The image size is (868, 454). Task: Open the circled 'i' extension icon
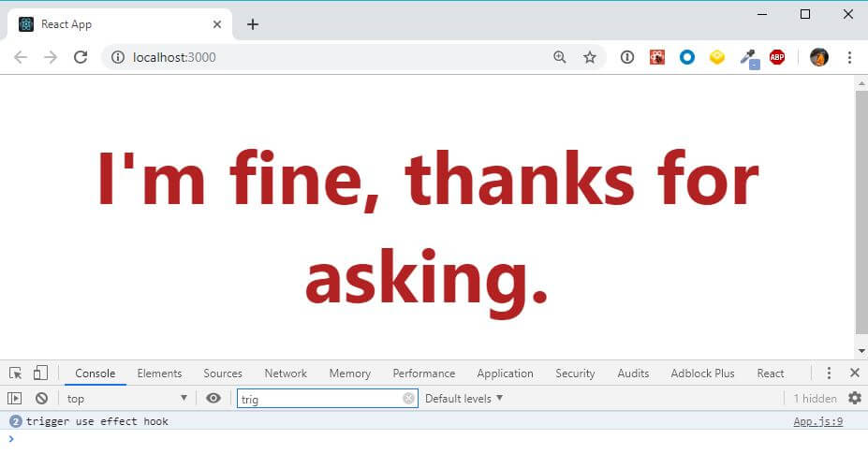coord(627,57)
